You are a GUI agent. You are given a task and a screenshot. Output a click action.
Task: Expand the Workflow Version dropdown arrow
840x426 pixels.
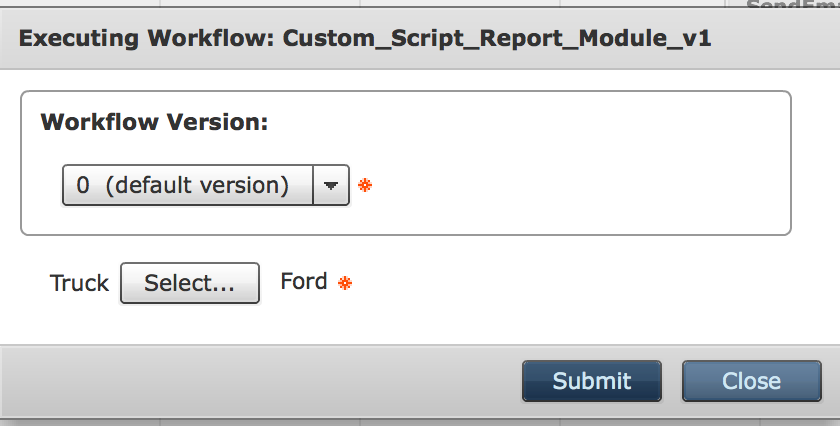pos(331,185)
